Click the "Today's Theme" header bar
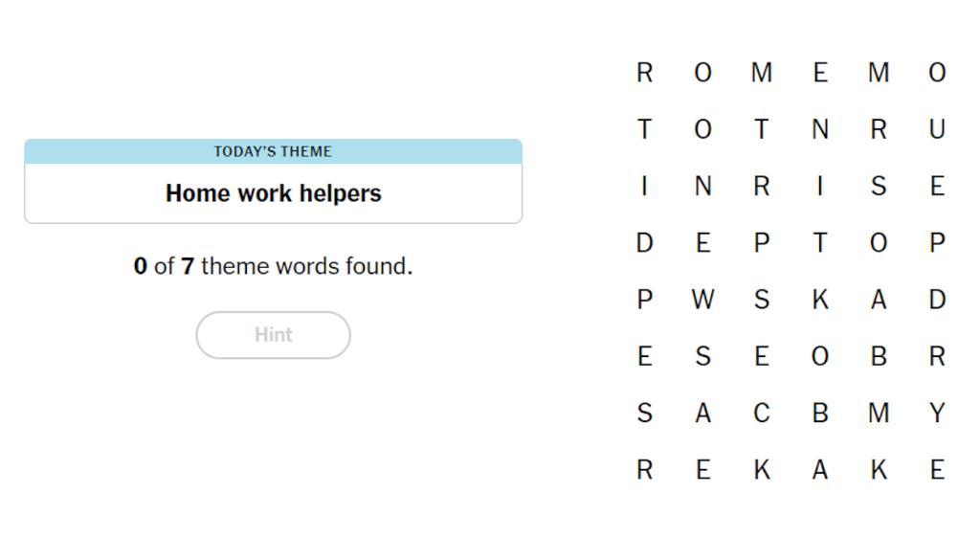980x538 pixels. (x=273, y=151)
